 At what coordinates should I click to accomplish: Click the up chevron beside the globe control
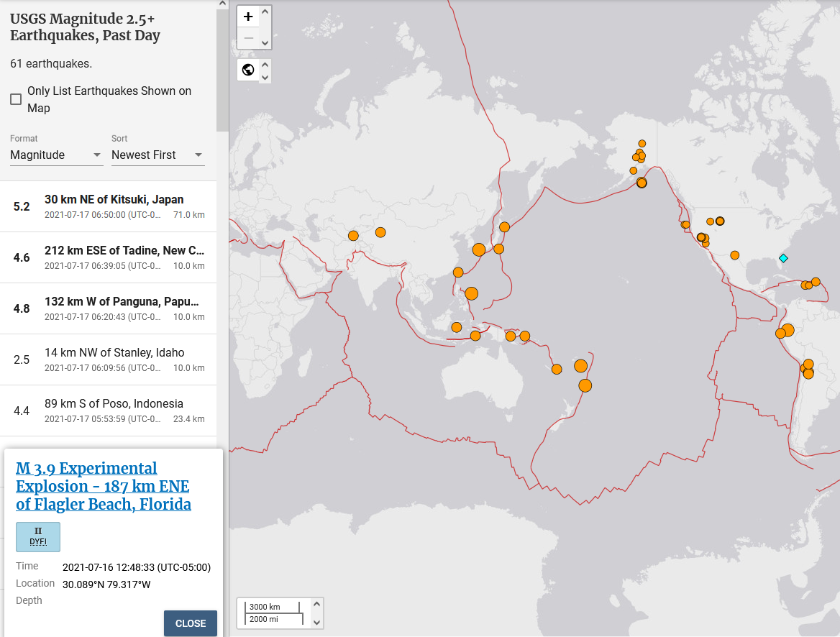(265, 65)
